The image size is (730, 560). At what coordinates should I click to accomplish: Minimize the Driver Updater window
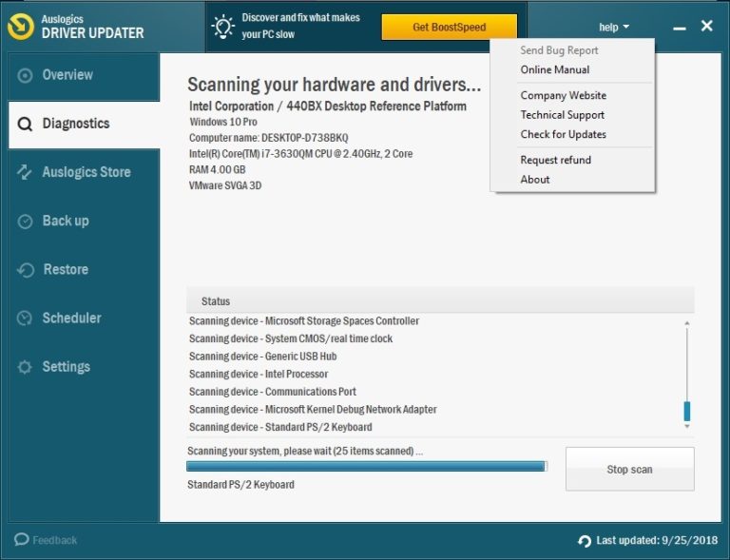point(680,29)
